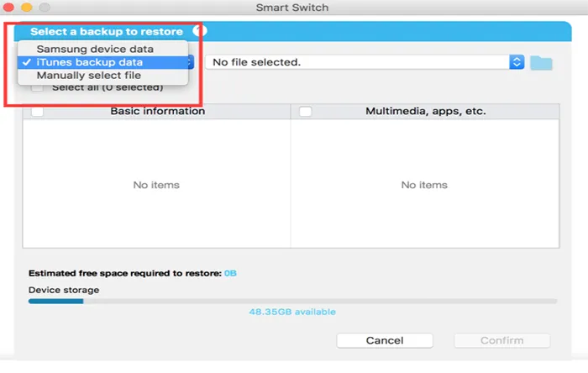Viewport: 588px width, 373px height.
Task: Check the Multimedia, apps, etc. checkbox
Action: 305,112
